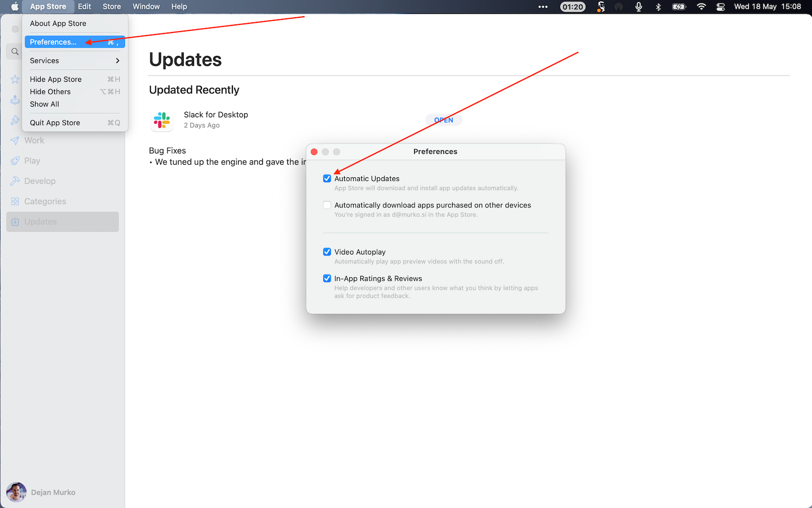This screenshot has height=508, width=812.
Task: Enable automatic downloads of apps from other devices
Action: (327, 205)
